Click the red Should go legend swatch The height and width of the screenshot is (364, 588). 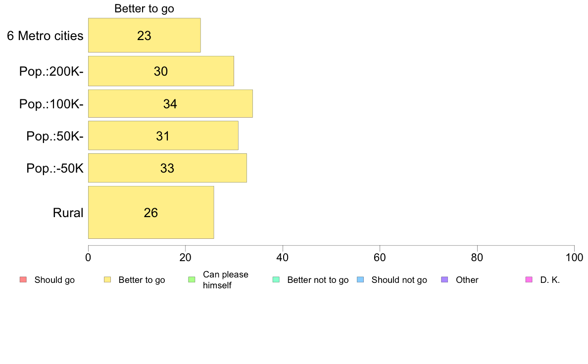pos(23,279)
